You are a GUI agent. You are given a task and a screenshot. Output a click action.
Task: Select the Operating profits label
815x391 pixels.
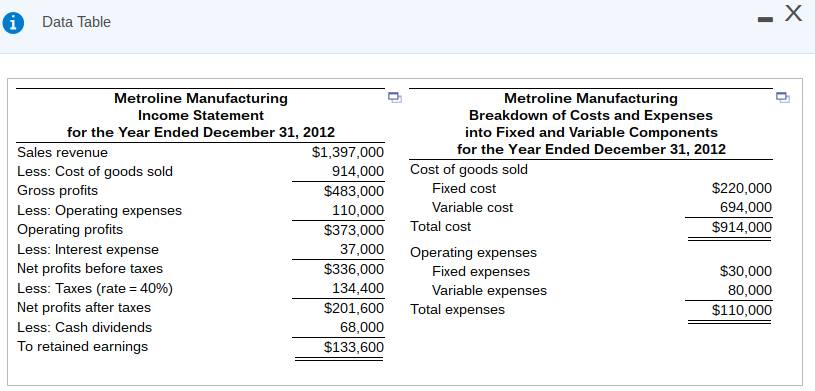click(70, 229)
